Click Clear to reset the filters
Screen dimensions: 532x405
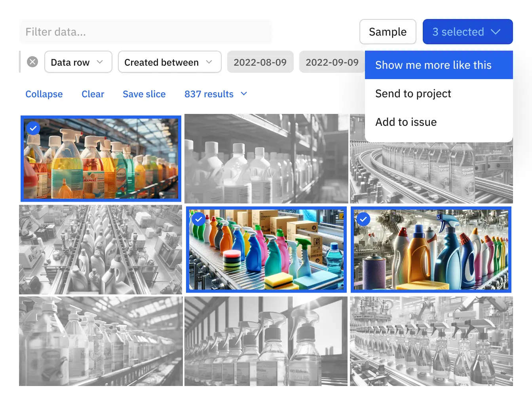pos(93,94)
